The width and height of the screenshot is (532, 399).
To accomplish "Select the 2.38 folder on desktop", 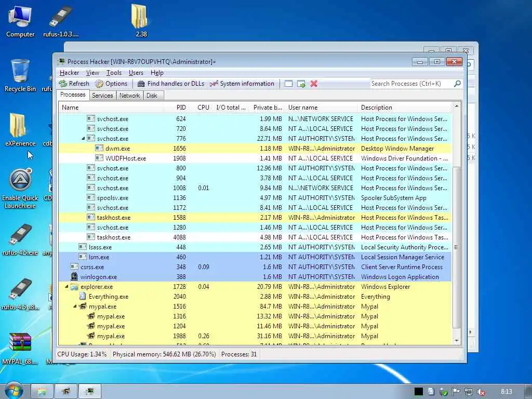I will [x=141, y=20].
